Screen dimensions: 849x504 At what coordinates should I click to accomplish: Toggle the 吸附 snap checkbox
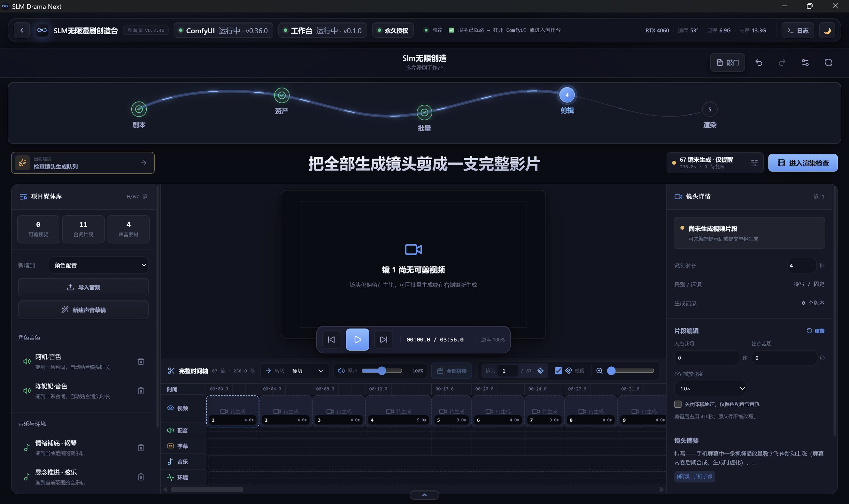pos(558,370)
